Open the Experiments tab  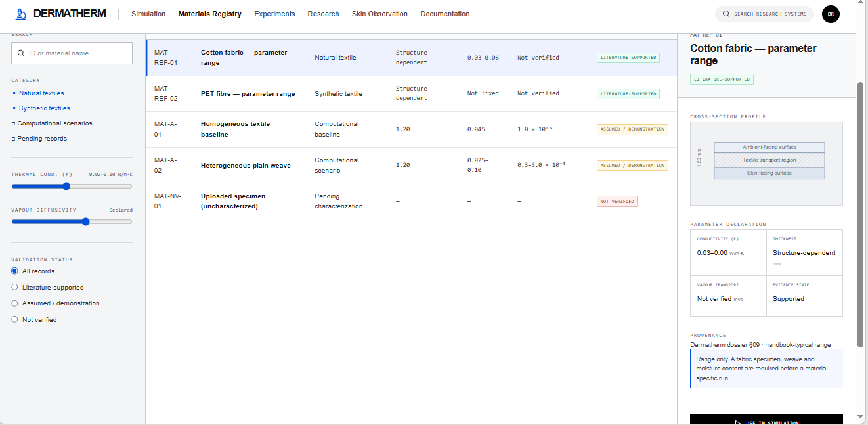[274, 14]
